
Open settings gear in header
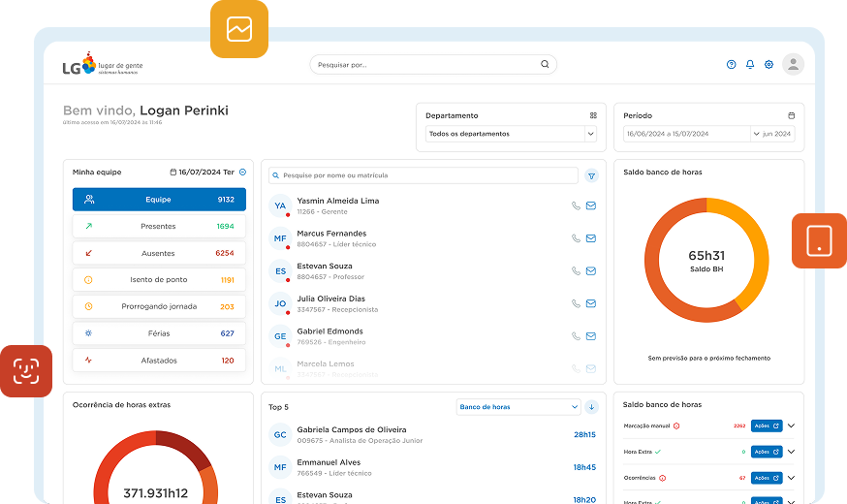(769, 65)
